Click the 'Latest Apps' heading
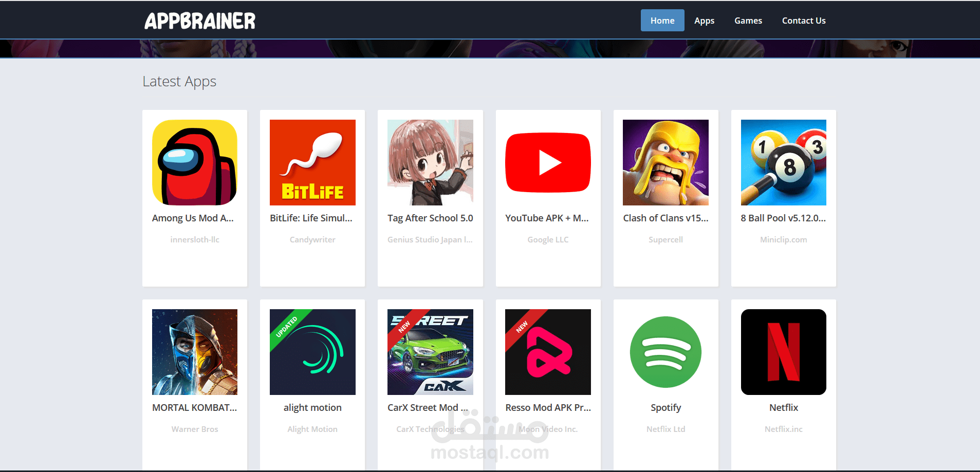 pos(179,81)
